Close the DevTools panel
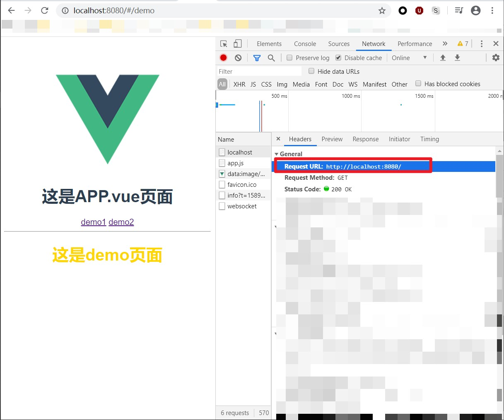 pos(496,44)
